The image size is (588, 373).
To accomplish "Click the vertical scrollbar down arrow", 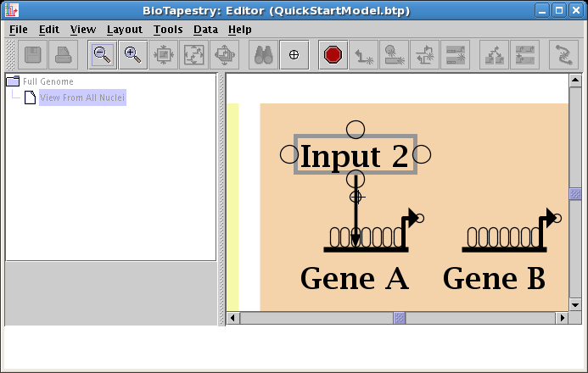I will [574, 303].
